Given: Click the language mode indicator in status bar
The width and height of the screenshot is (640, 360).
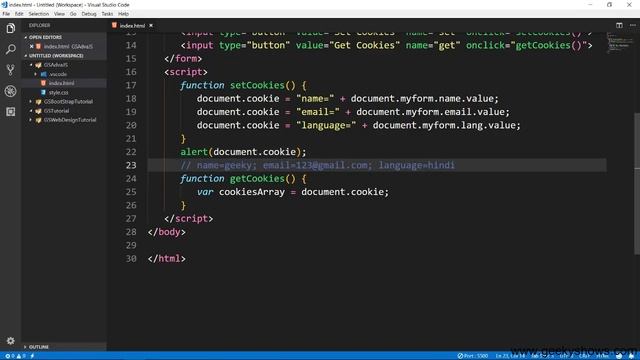Looking at the screenshot, I should (x=602, y=356).
